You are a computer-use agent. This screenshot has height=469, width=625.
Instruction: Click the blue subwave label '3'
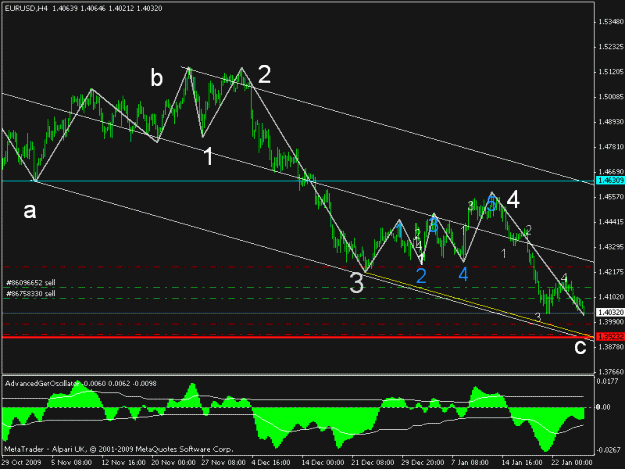pyautogui.click(x=433, y=226)
